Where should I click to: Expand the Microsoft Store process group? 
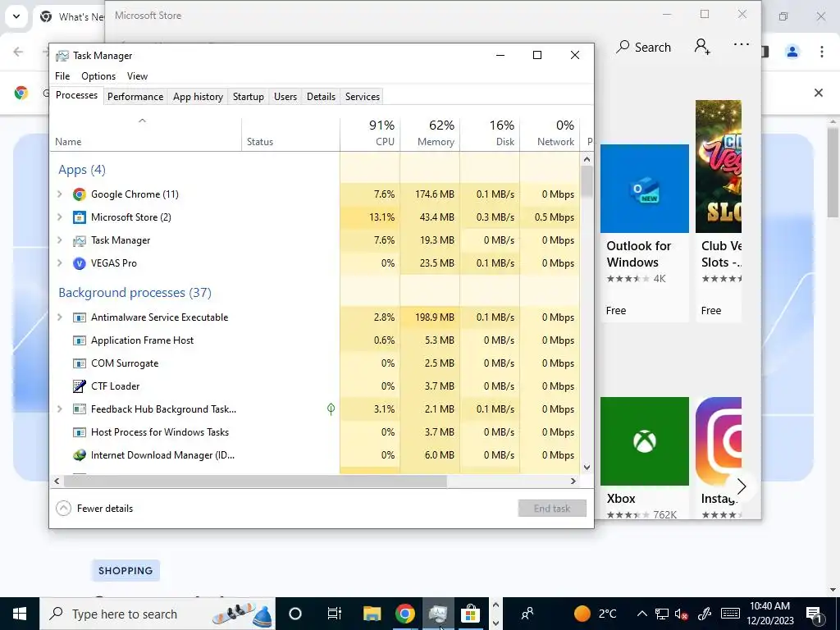click(x=60, y=217)
